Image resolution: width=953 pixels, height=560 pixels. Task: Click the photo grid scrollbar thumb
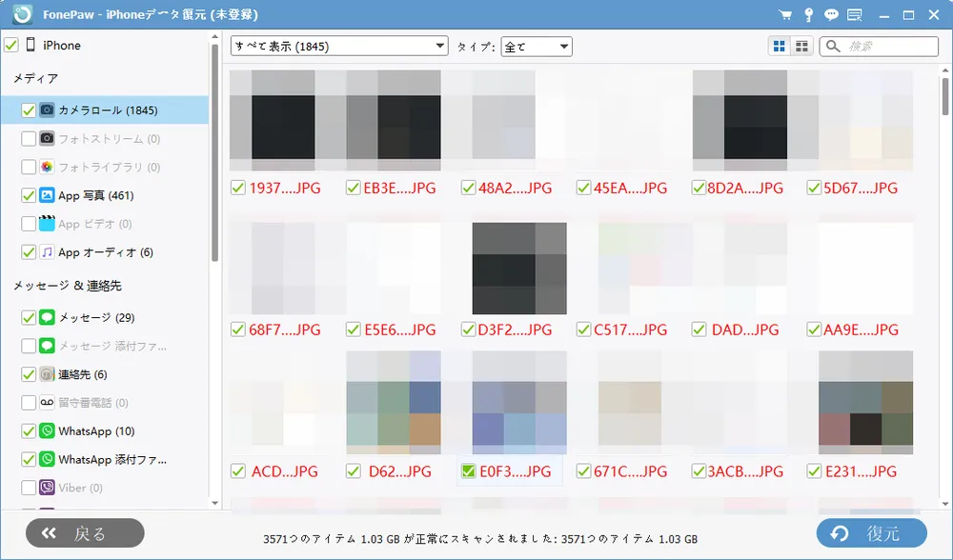(945, 96)
